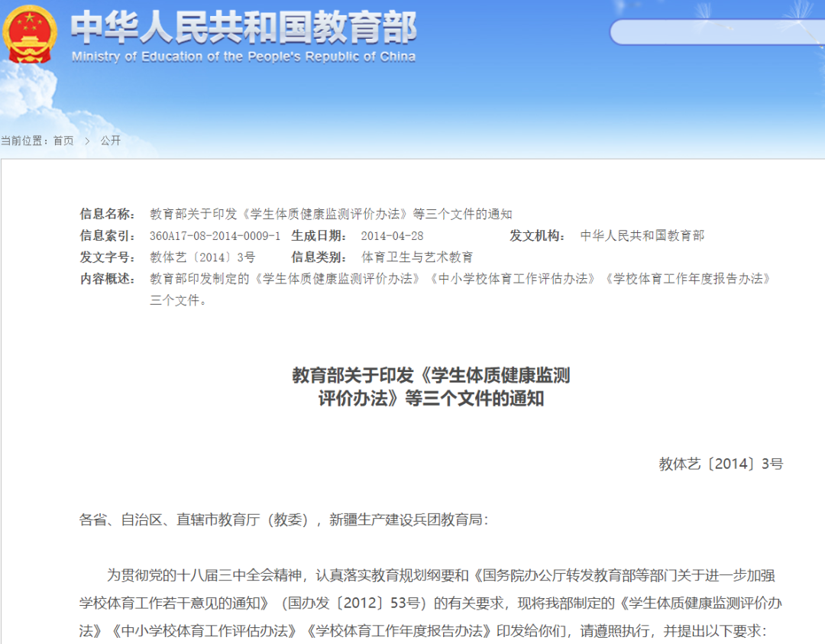Select the 信息名称 label
This screenshot has height=644, width=825.
108,214
